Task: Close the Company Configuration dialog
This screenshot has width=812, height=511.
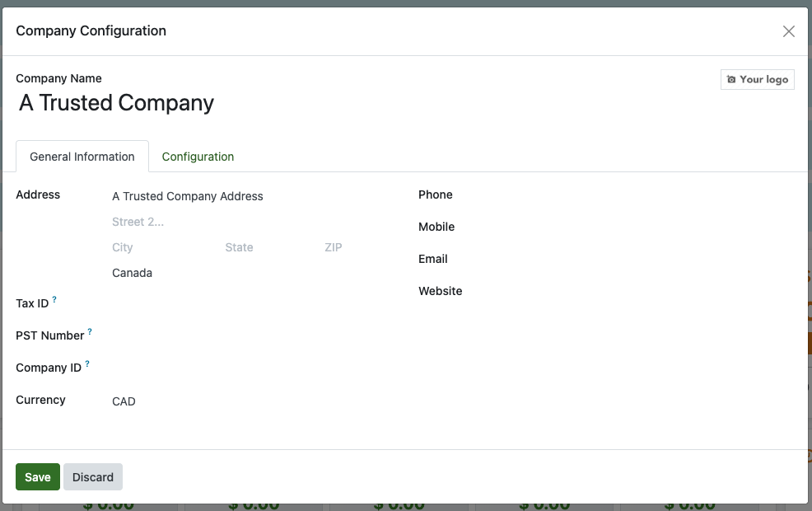Action: (788, 31)
